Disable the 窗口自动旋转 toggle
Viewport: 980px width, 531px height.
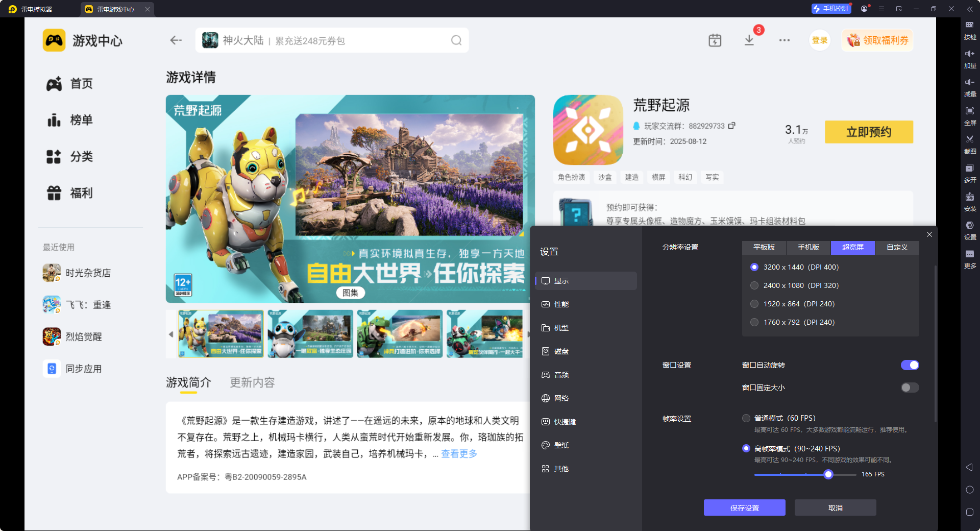[x=910, y=365]
